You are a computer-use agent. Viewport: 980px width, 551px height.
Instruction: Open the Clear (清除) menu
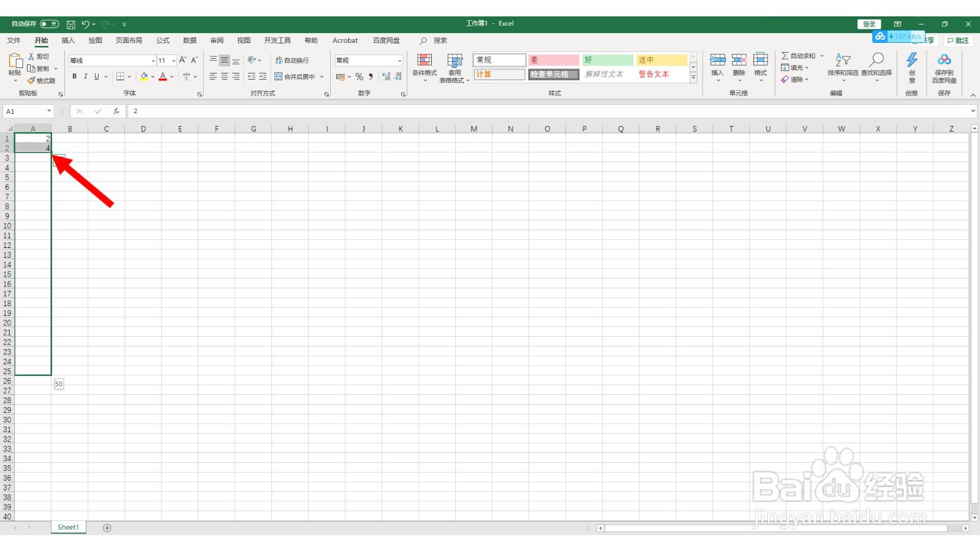point(794,80)
